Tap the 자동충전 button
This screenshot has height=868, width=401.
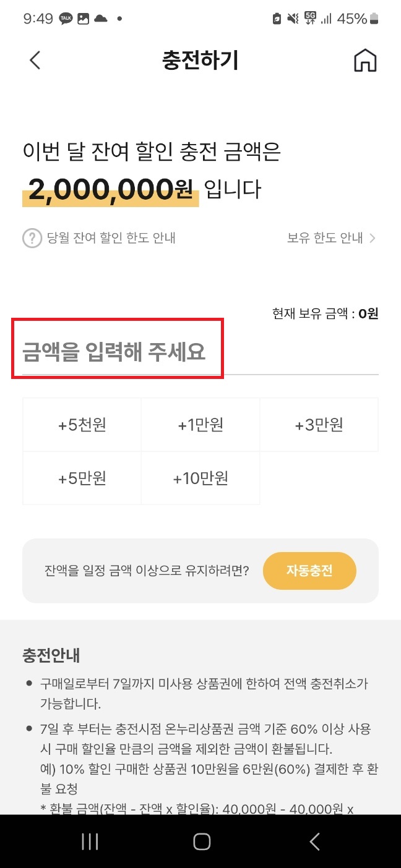[309, 571]
